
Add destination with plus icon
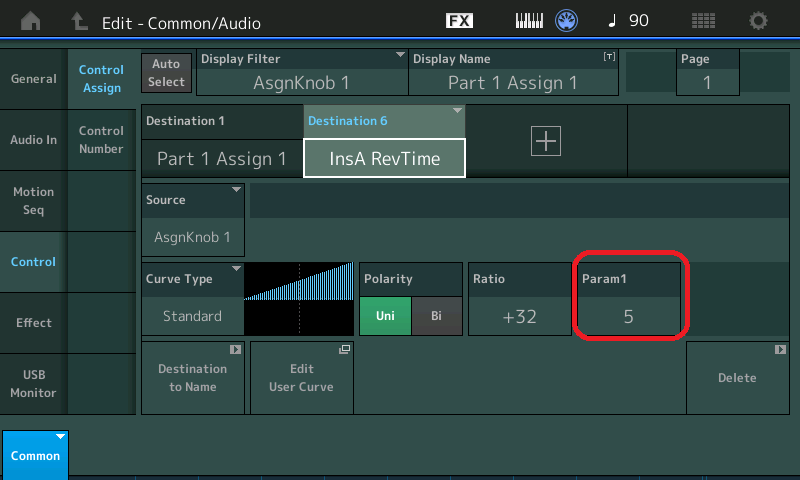[546, 142]
